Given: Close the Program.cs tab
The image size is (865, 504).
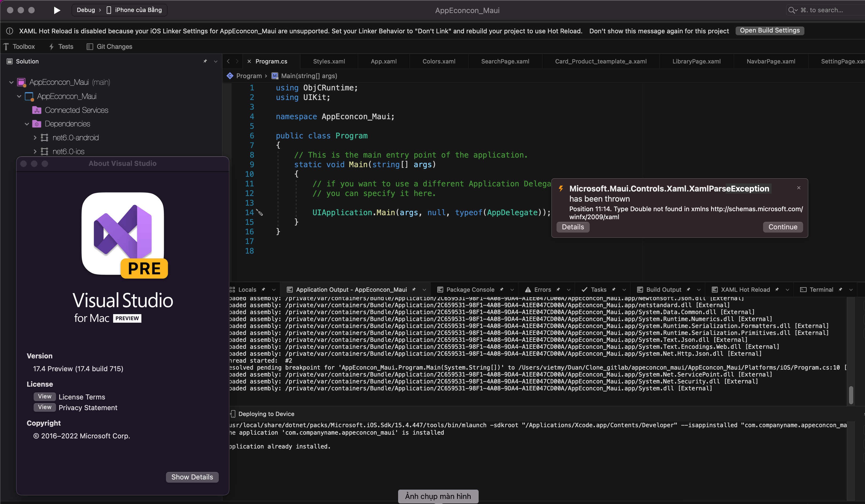Looking at the screenshot, I should 249,61.
